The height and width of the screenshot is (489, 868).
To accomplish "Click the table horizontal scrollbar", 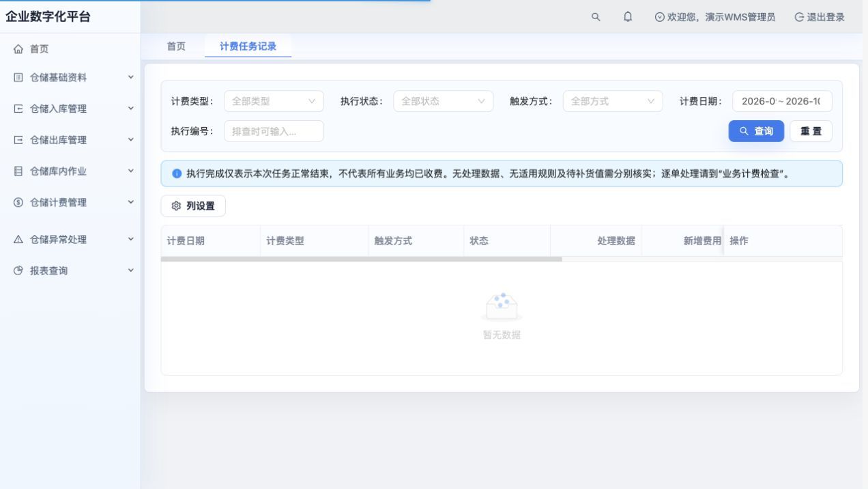I will (361, 260).
